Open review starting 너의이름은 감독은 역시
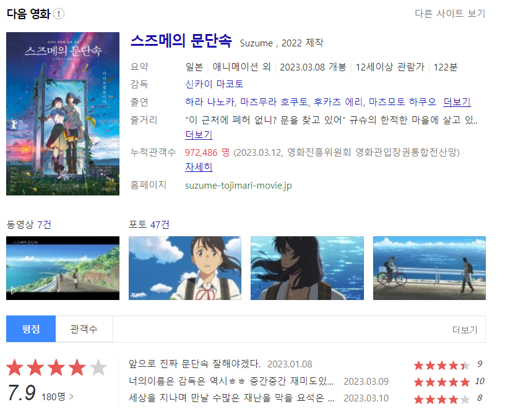 [231, 382]
